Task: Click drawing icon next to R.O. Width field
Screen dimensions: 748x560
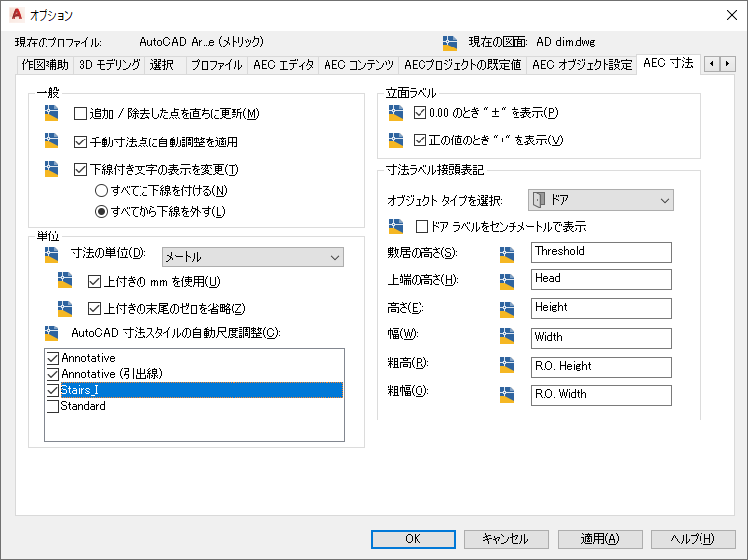Action: (x=507, y=394)
